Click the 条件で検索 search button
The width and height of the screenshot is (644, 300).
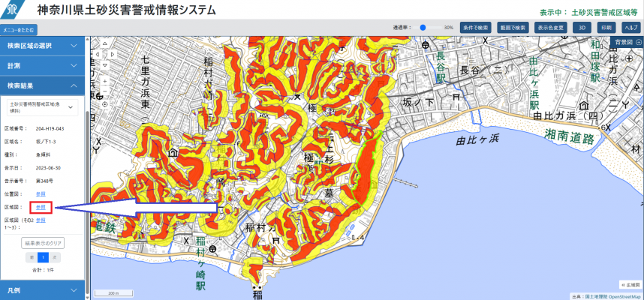click(474, 27)
